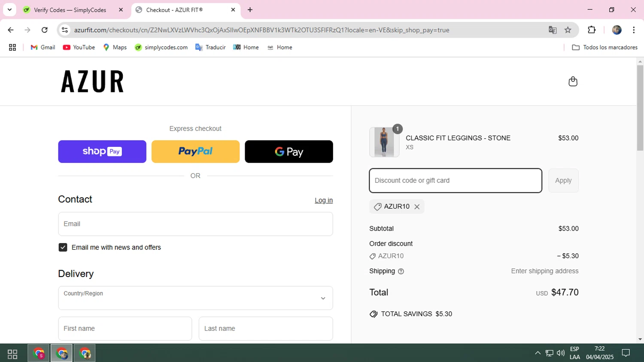Remove the AZUR10 discount code

click(417, 207)
